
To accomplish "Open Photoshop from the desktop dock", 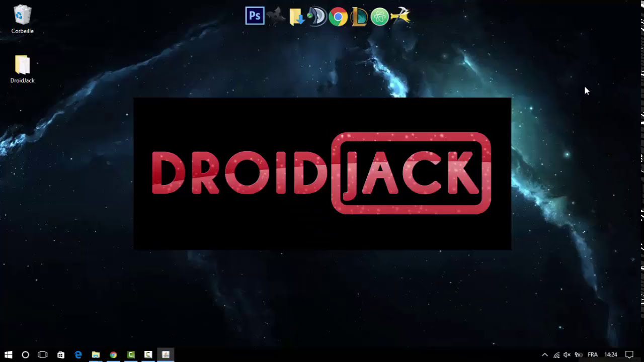I will coord(255,16).
